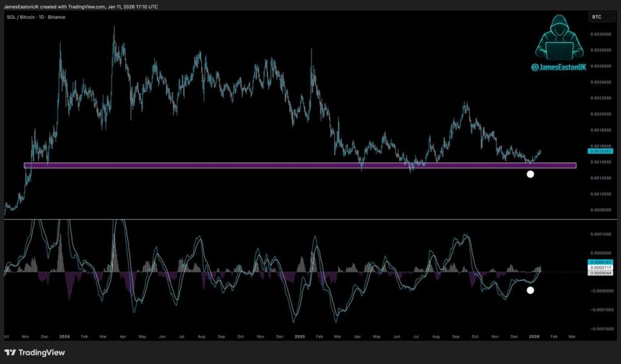The image size is (621, 364).
Task: Click the white dot below the purple zone
Action: click(530, 174)
